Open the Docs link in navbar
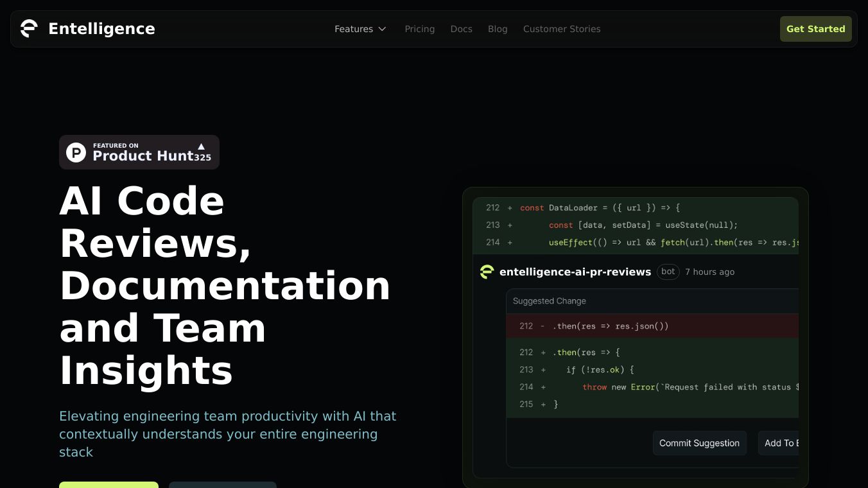 (x=461, y=29)
